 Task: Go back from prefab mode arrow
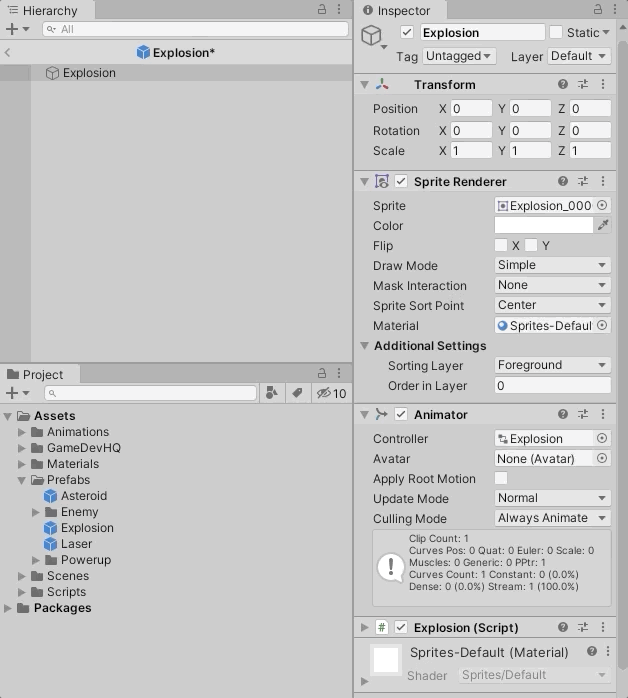point(7,53)
